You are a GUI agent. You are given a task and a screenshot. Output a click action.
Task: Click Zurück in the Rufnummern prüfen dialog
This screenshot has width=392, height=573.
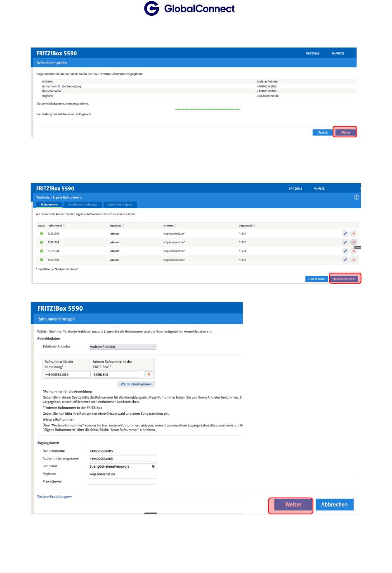click(323, 133)
